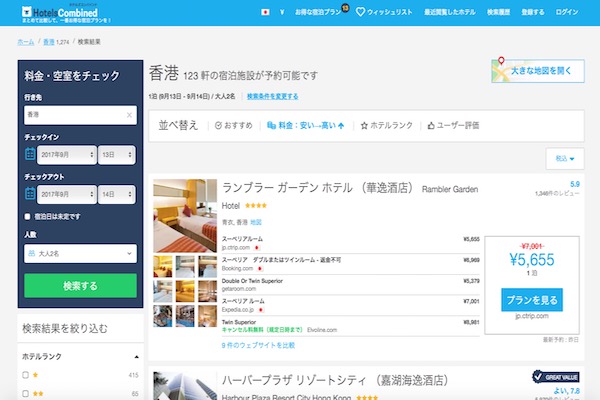The height and width of the screenshot is (400, 600).
Task: Select the Booking.com superior twin offer
Action: 351,264
